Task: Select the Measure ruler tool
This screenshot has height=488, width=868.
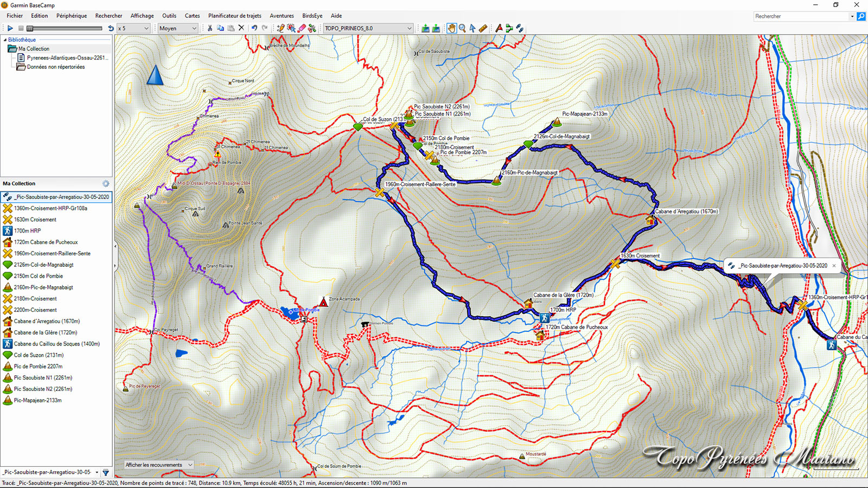Action: coord(483,28)
